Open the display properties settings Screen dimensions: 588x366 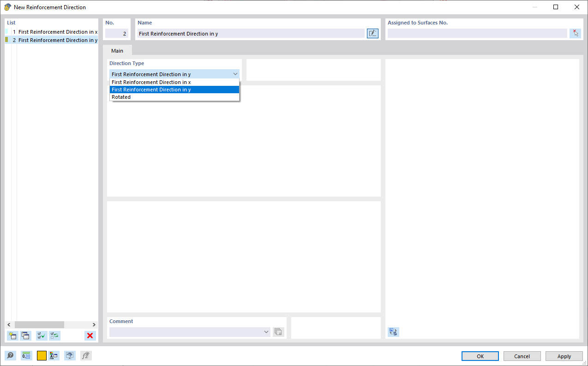click(x=54, y=355)
